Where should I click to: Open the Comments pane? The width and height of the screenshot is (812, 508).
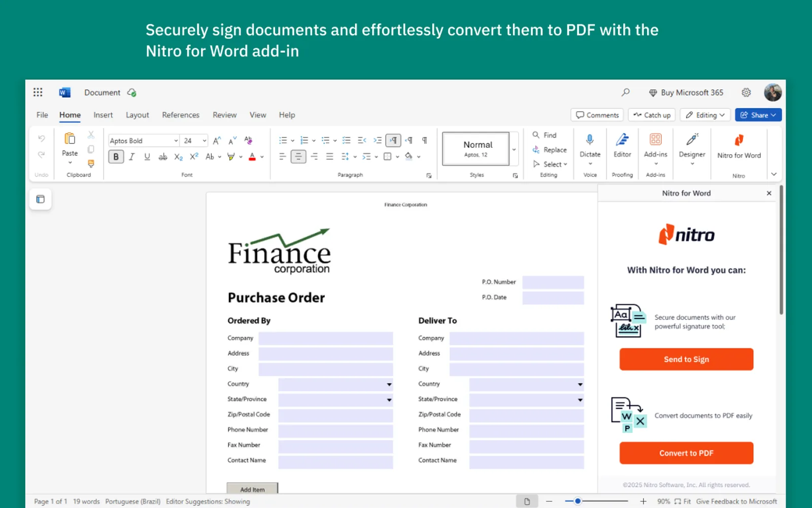[597, 115]
